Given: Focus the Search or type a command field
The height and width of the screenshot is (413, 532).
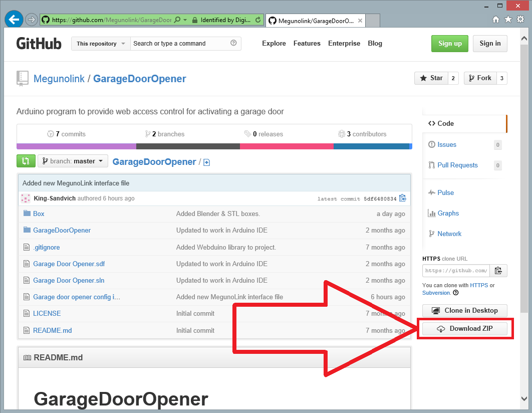Looking at the screenshot, I should tap(185, 44).
